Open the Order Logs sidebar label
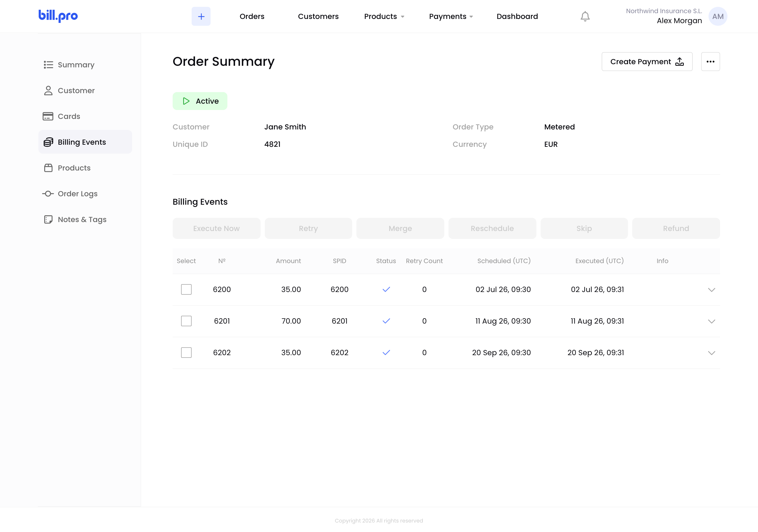758x532 pixels. click(78, 194)
